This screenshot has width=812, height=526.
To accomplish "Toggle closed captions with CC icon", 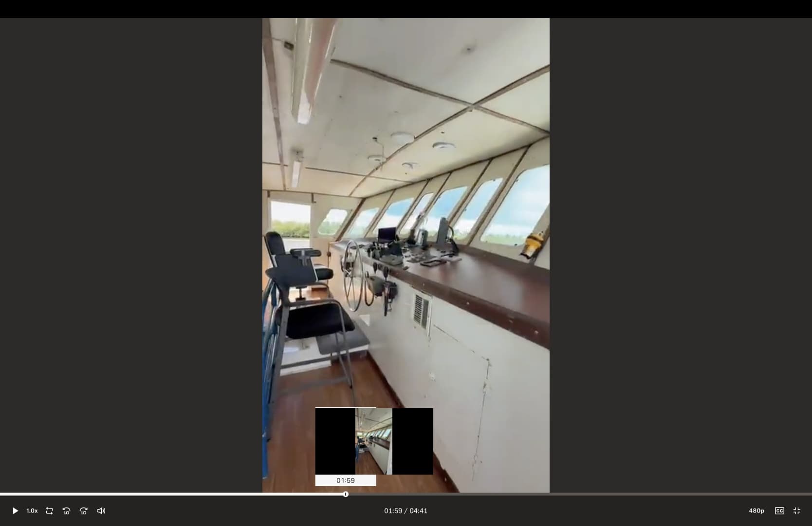I will (x=779, y=511).
